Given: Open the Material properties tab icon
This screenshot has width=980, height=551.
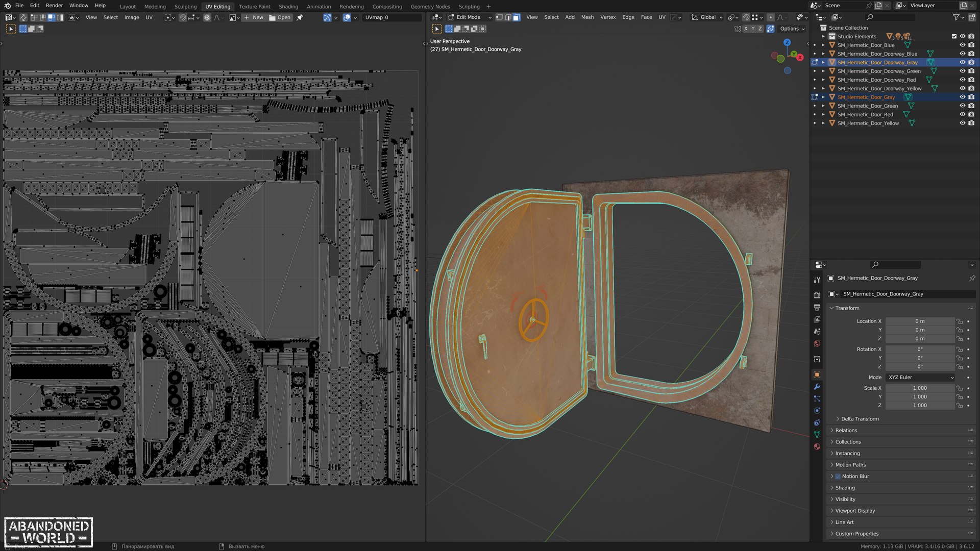Looking at the screenshot, I should 817,446.
